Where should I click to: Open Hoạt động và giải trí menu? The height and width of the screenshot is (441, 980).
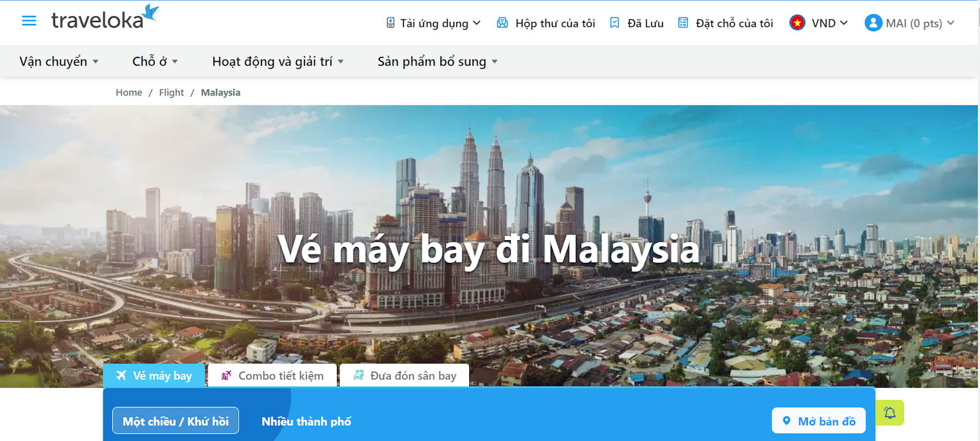click(x=278, y=61)
